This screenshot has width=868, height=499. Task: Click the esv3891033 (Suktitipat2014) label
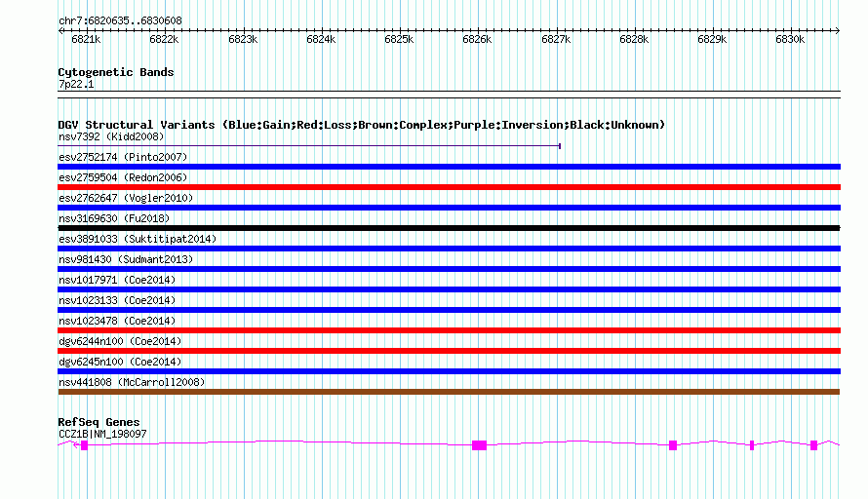pos(138,239)
